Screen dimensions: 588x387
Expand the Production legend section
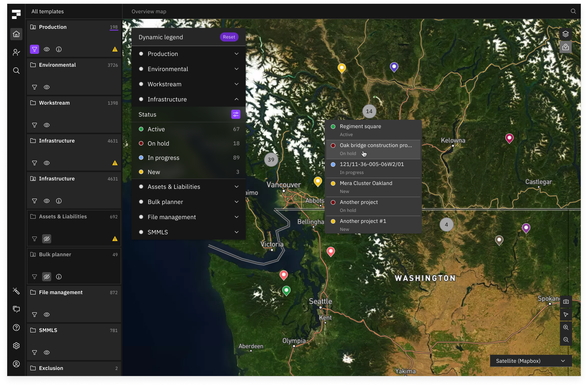(236, 54)
